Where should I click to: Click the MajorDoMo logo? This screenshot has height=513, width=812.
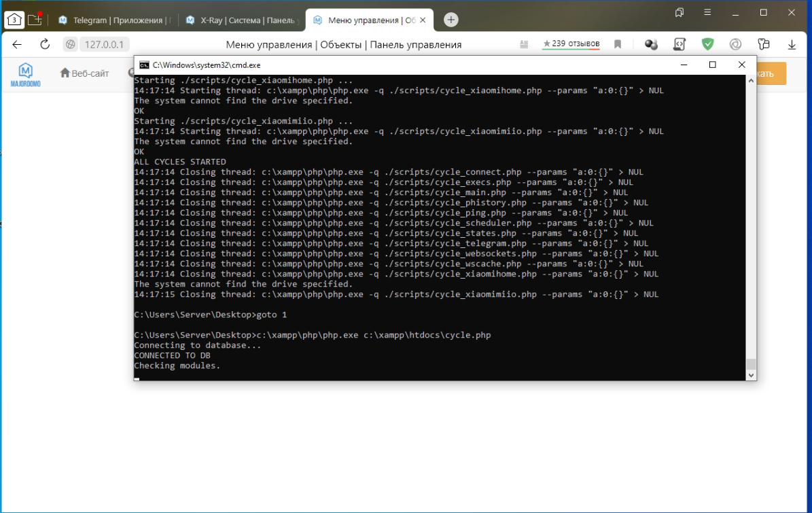point(25,75)
